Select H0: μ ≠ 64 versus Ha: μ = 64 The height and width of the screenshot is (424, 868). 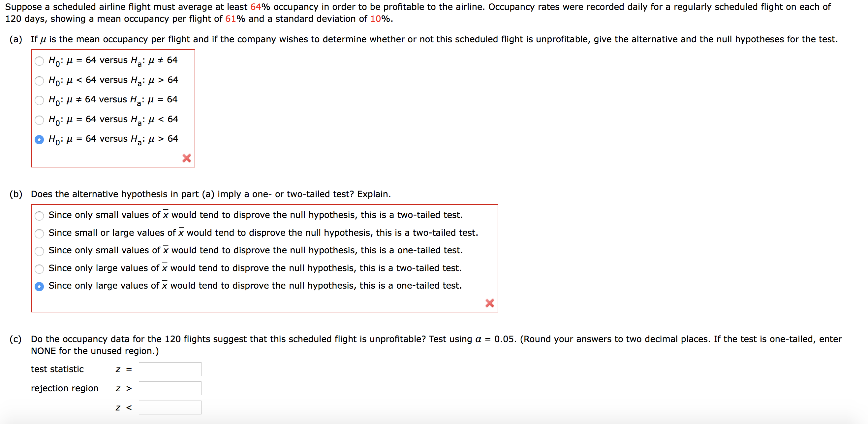[39, 100]
